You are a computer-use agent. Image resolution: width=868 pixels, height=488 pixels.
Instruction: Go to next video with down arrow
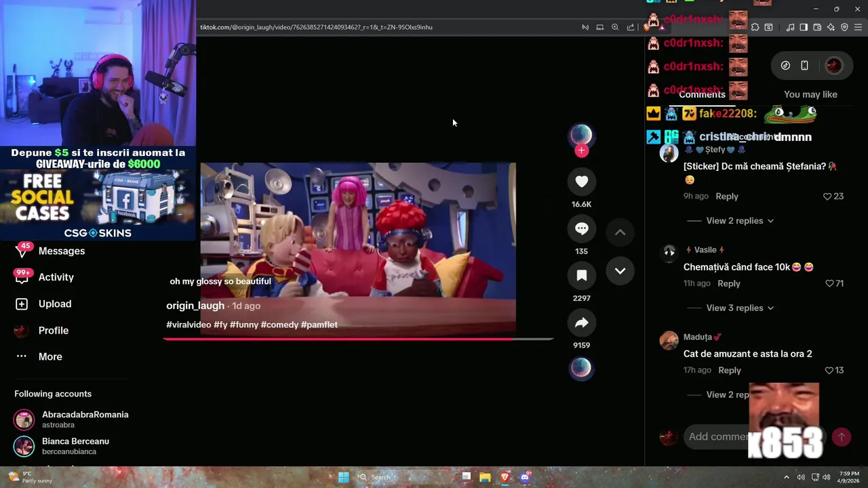pos(620,271)
